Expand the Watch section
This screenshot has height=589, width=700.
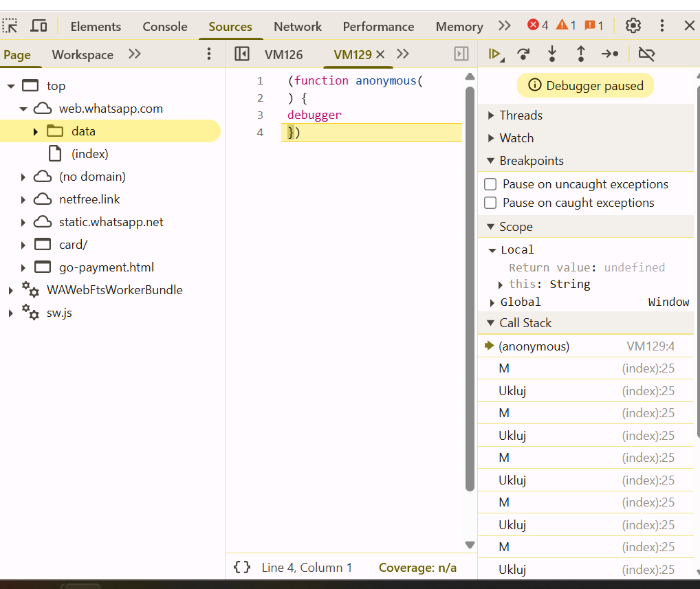(491, 138)
